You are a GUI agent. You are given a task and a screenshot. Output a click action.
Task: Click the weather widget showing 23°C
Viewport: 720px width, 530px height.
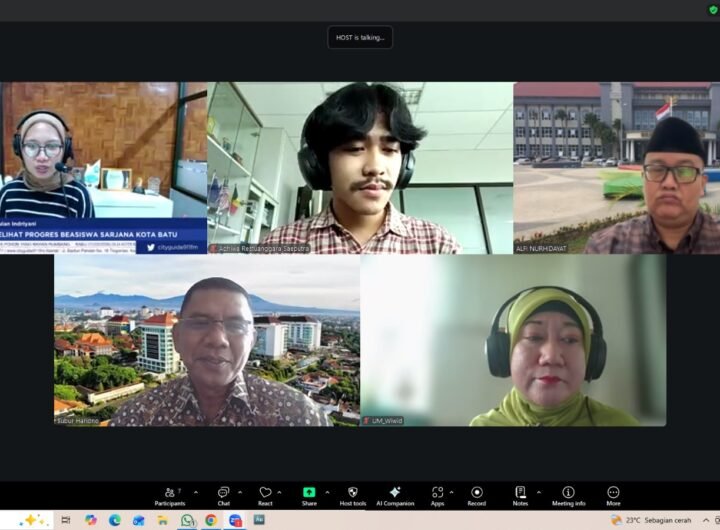[x=650, y=520]
